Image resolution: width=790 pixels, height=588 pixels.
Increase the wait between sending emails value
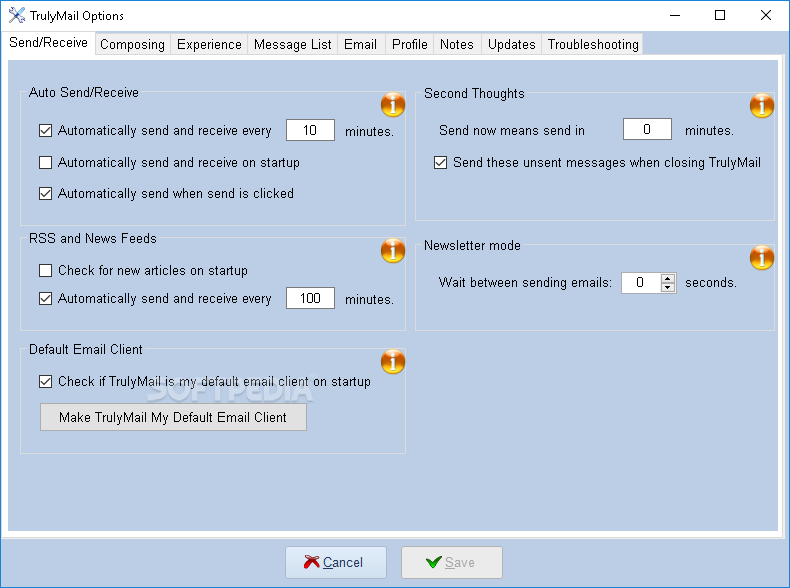(668, 278)
